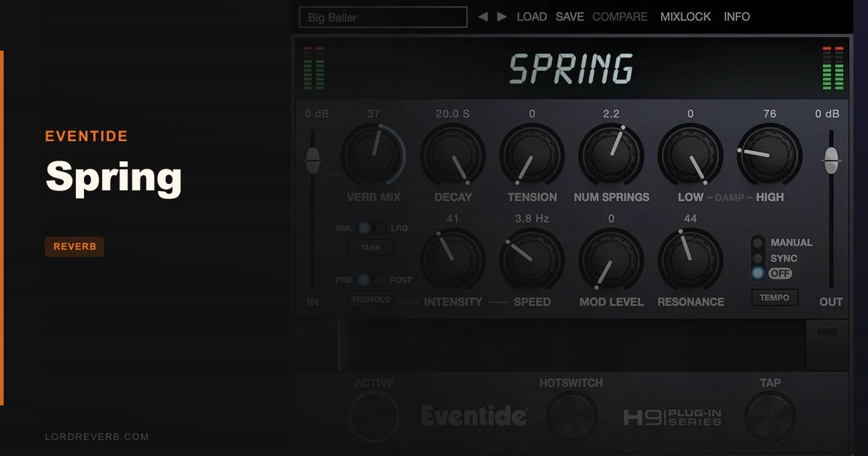Open the Load preset menu

click(532, 17)
